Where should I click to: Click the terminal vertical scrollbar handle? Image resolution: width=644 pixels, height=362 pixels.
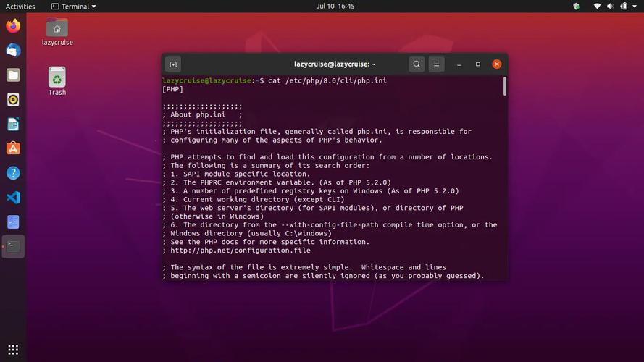pyautogui.click(x=504, y=86)
